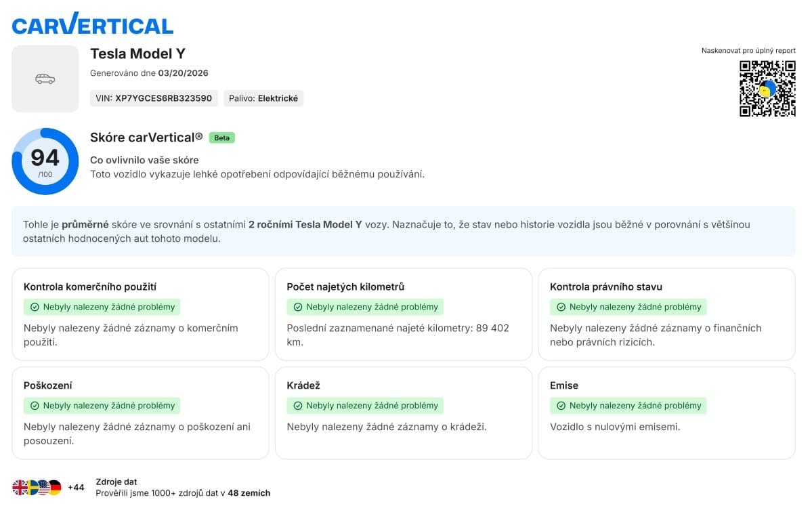This screenshot has height=510, width=812.
Task: Click the 94/100 score ring
Action: [x=45, y=162]
